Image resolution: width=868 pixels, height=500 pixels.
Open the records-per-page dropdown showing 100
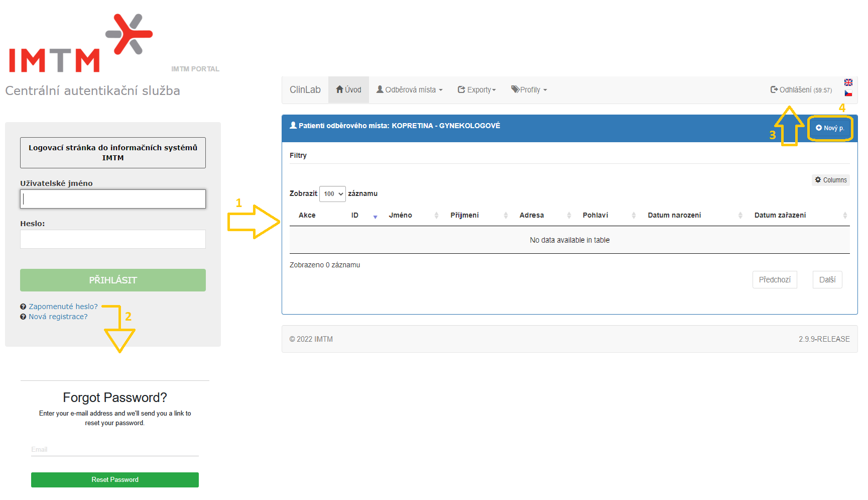pyautogui.click(x=332, y=194)
